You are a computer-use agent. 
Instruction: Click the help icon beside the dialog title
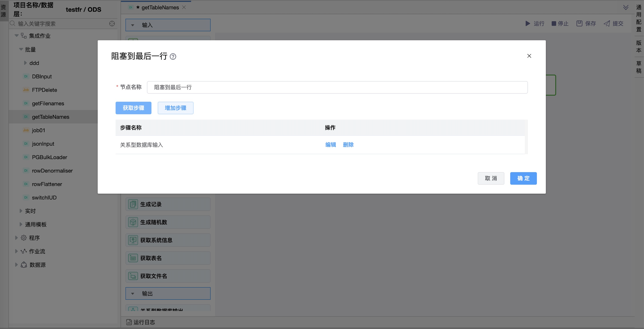173,57
